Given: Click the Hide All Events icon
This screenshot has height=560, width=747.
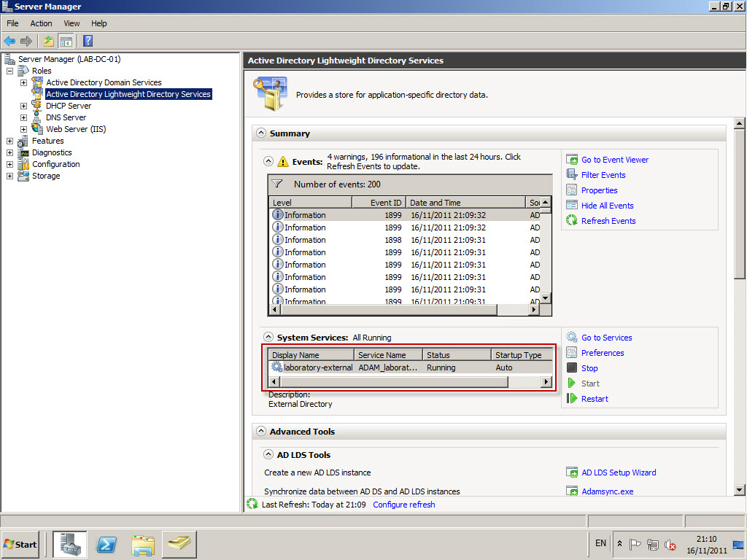Looking at the screenshot, I should (572, 205).
